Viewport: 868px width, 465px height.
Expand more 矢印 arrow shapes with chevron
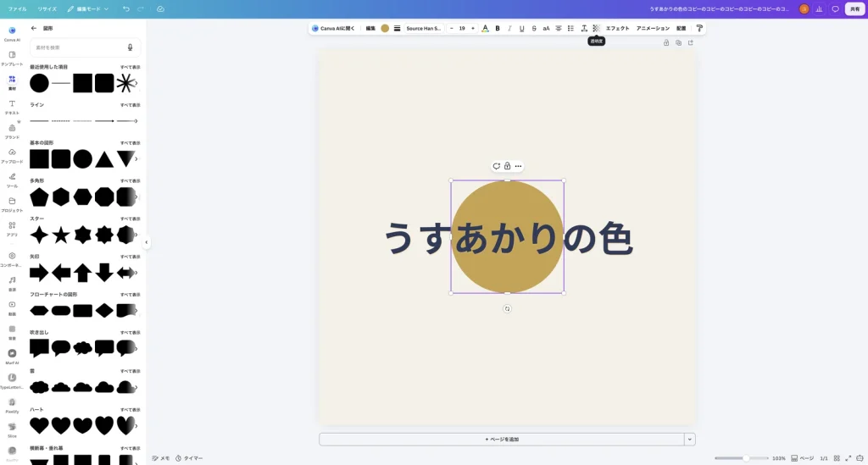136,273
